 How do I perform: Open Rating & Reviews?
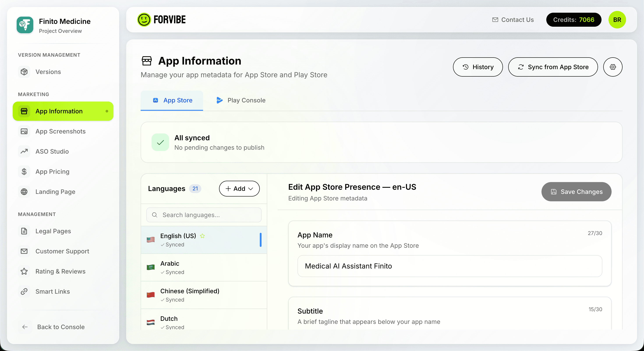tap(60, 271)
